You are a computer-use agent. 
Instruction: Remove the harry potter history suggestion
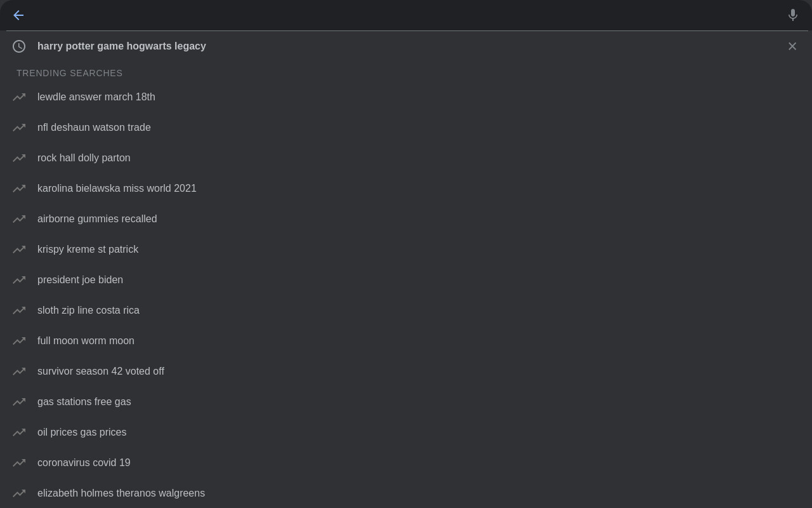(x=792, y=46)
